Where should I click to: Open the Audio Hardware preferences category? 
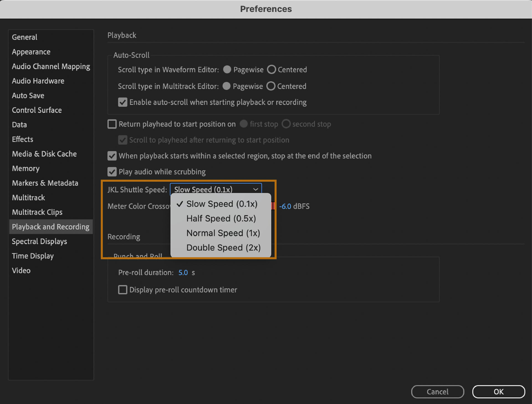(x=38, y=81)
